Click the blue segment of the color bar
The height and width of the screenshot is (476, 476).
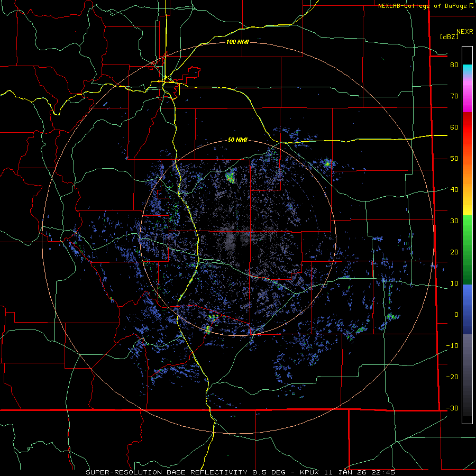click(x=467, y=308)
